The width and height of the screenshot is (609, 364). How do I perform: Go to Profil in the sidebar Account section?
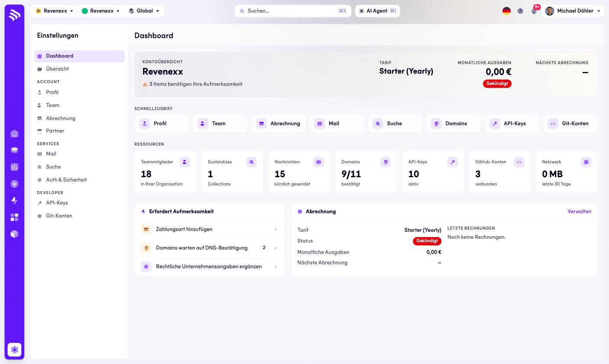(79, 92)
